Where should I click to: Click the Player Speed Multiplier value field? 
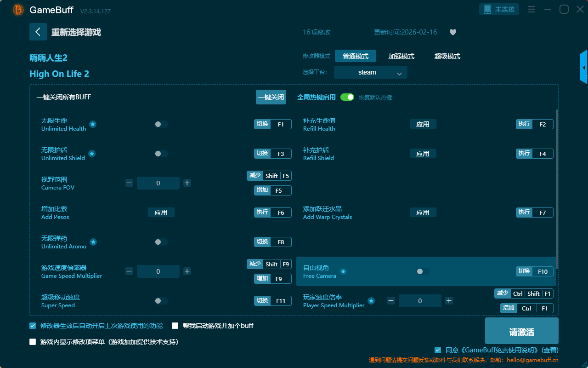420,301
